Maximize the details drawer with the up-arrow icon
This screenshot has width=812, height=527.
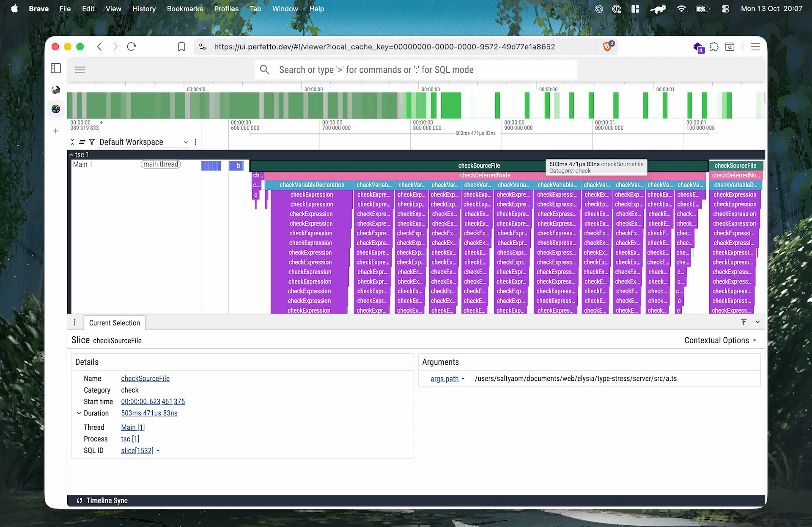pyautogui.click(x=743, y=322)
